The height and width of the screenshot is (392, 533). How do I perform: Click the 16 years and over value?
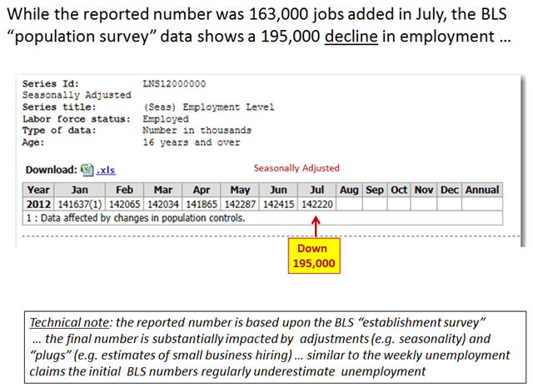click(x=192, y=142)
